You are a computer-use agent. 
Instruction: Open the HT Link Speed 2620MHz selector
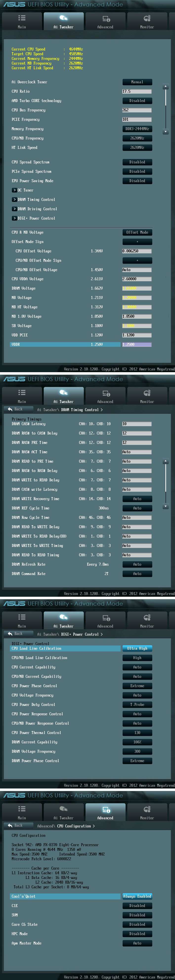point(137,148)
